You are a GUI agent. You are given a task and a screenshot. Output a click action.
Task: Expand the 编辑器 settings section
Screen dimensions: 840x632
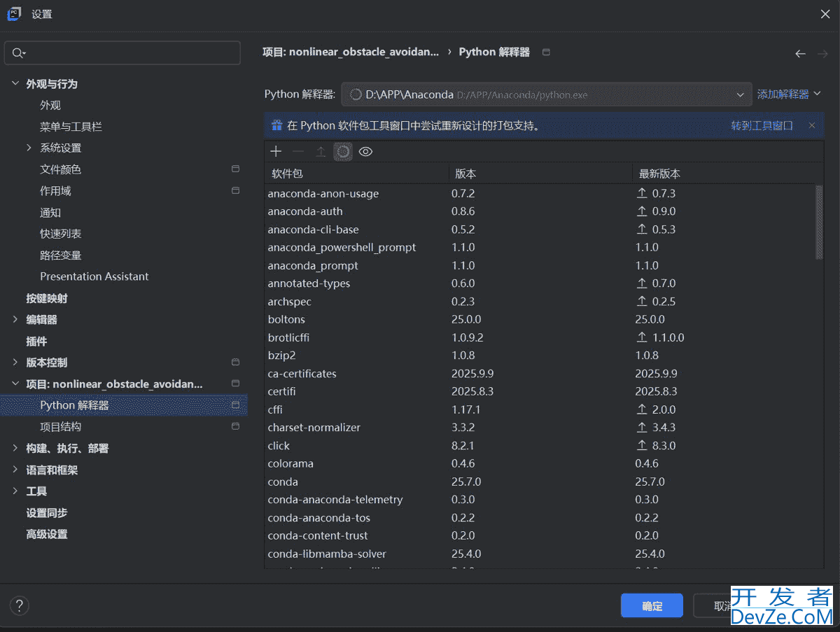pos(16,320)
